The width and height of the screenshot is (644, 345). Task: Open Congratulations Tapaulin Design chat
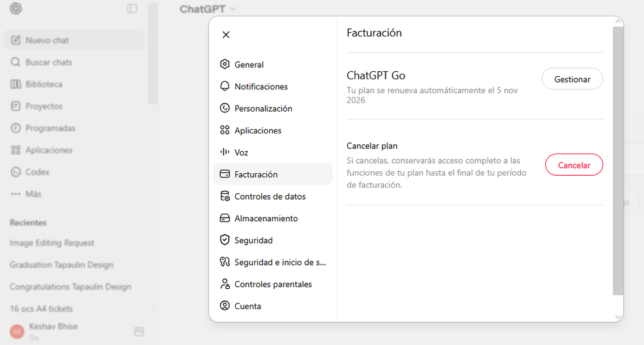[74, 286]
